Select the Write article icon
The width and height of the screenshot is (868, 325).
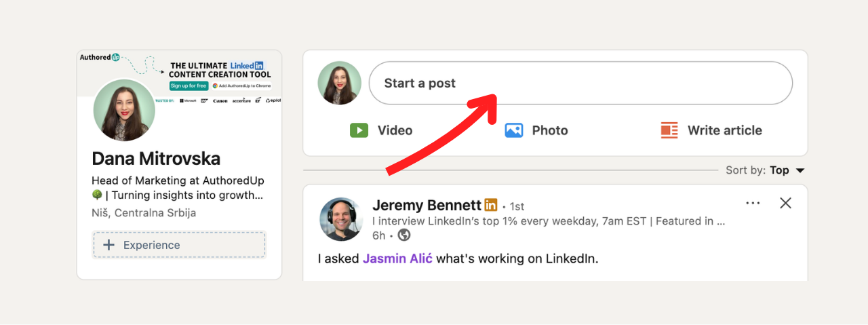pyautogui.click(x=669, y=130)
